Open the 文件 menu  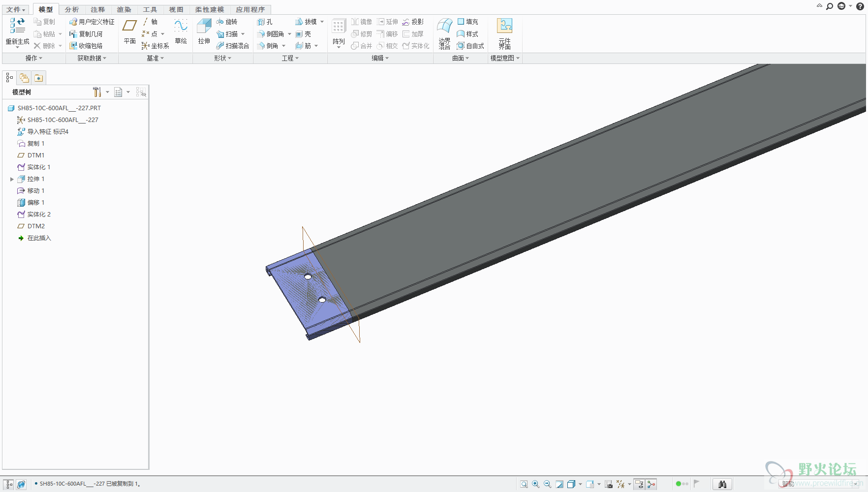16,9
